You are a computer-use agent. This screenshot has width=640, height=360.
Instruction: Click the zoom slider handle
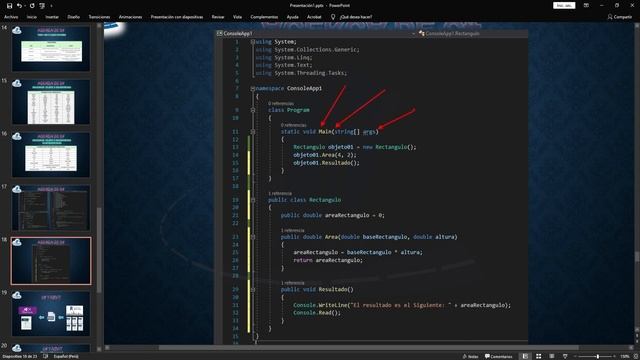coord(598,356)
